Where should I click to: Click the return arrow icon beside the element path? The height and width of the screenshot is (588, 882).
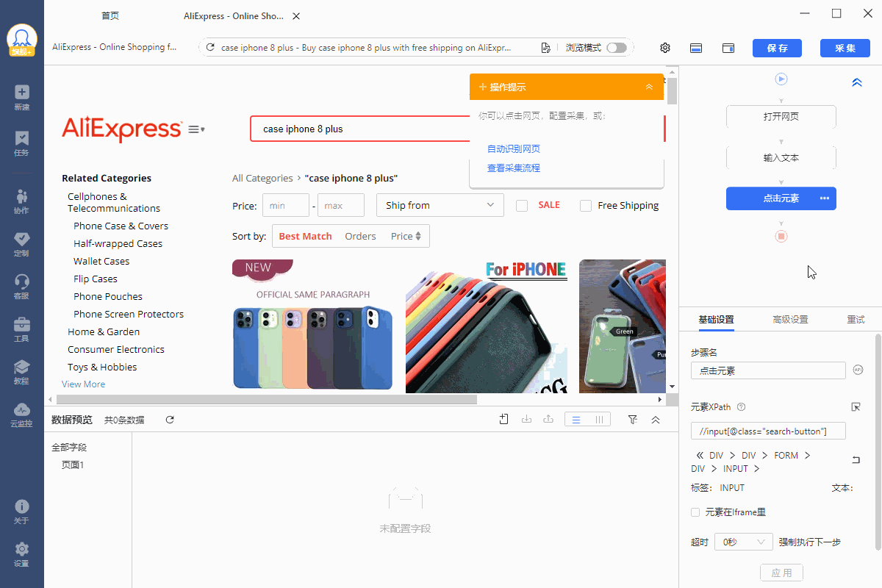pos(856,460)
